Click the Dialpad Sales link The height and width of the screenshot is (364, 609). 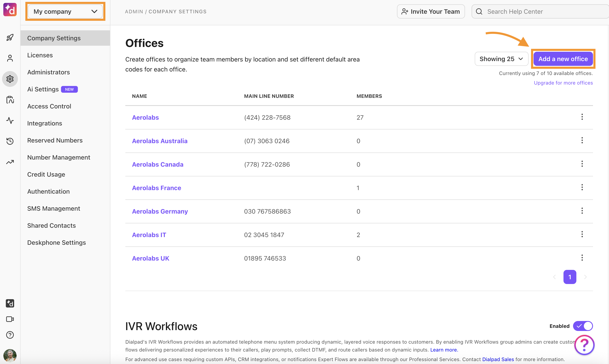(x=498, y=359)
